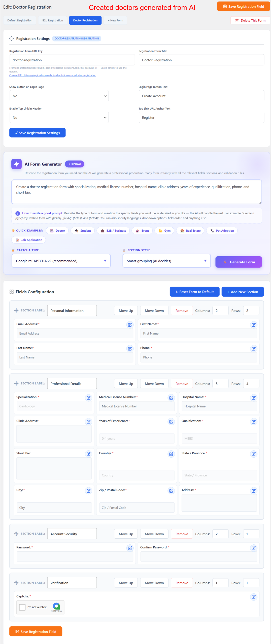Screen dimensions: 271x644
Task: Click Delete This Form button
Action: point(250,20)
